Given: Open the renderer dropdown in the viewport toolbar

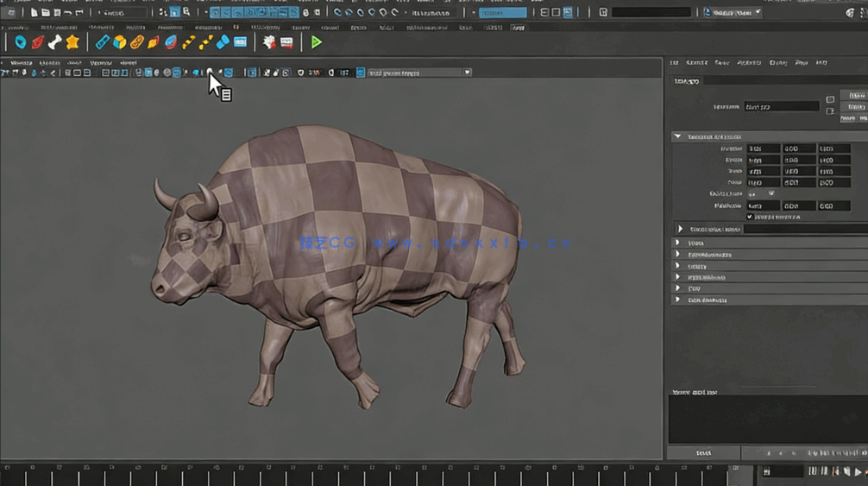Looking at the screenshot, I should 418,73.
